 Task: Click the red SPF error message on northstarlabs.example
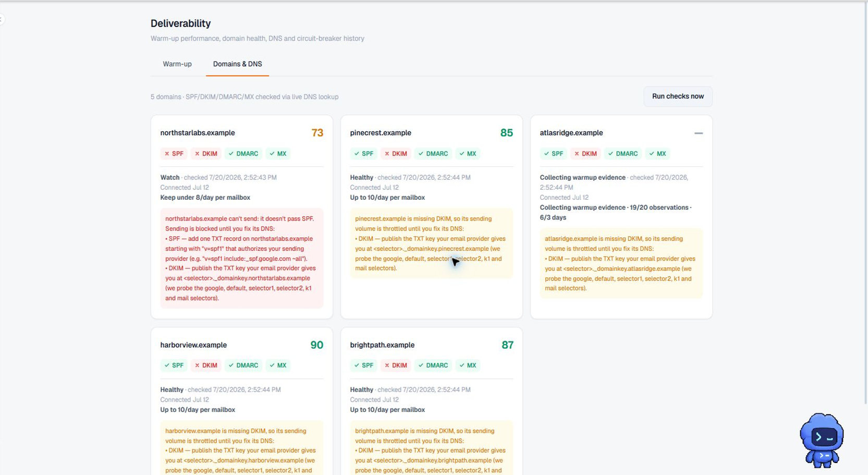pos(242,259)
